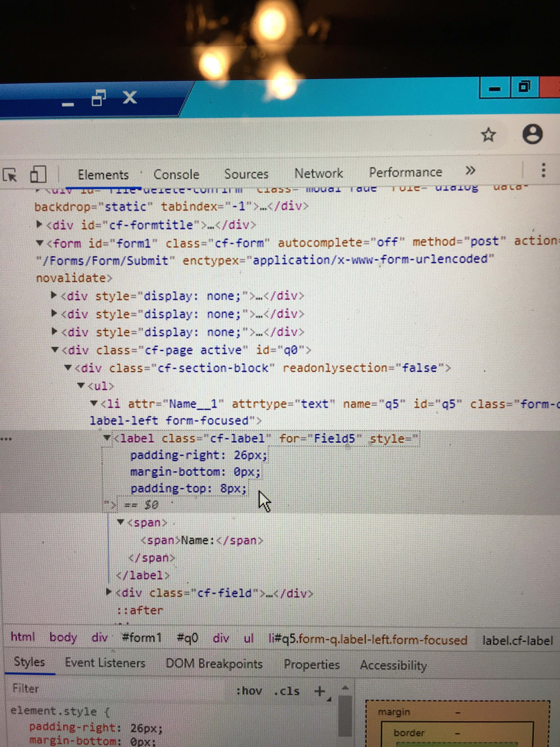Collapse the cf-page active div

coord(55,350)
